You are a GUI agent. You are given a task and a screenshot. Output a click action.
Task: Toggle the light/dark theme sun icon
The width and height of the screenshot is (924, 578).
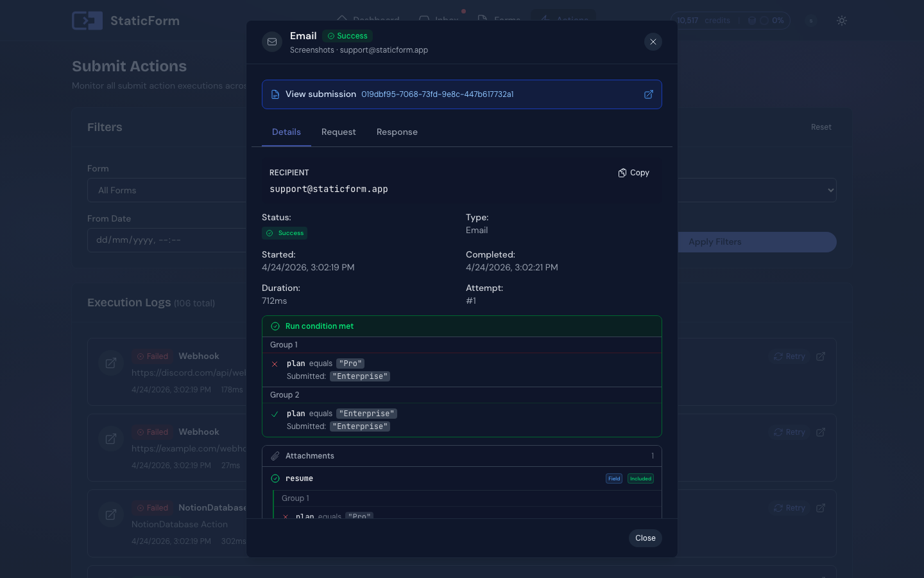point(842,21)
